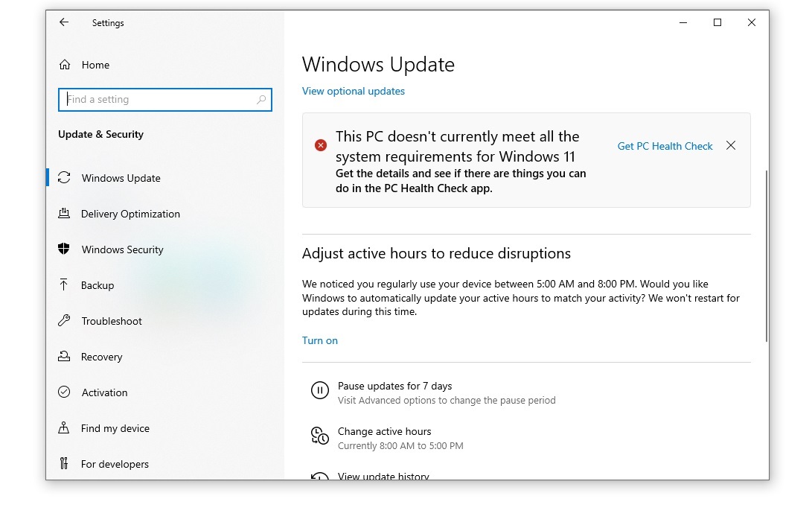The height and width of the screenshot is (528, 812).
Task: Click the search magnifier in Find a setting
Action: coord(260,99)
